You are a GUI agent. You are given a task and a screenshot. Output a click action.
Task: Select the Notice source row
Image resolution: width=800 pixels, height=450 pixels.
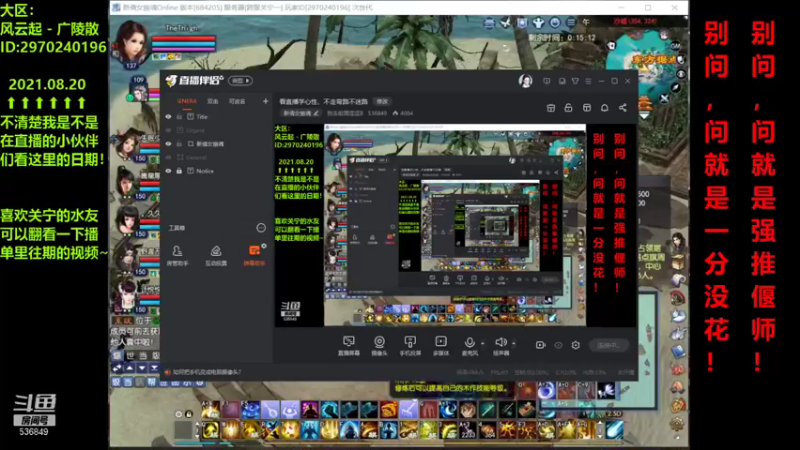pos(216,171)
